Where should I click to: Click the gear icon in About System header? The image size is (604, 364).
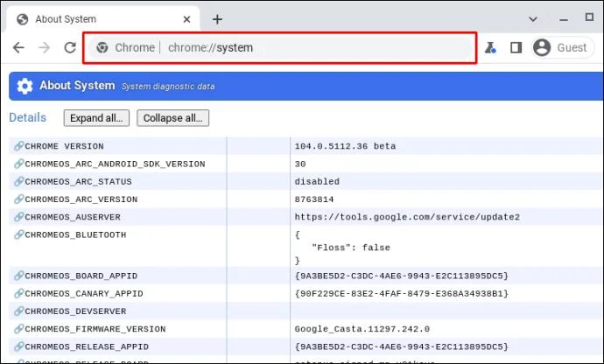coord(25,86)
